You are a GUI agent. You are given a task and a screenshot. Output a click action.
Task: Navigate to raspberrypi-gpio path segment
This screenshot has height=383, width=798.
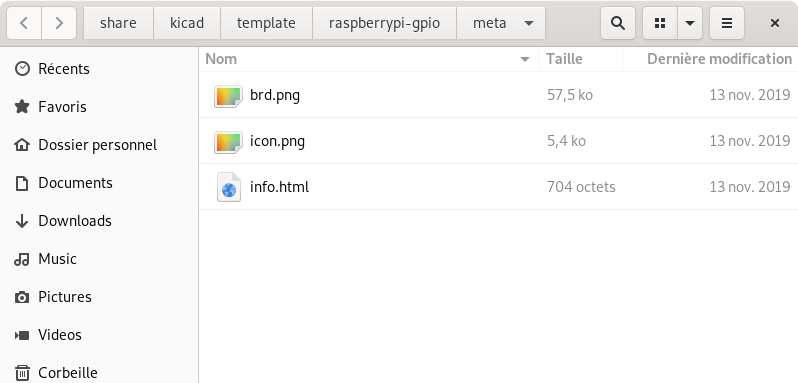[x=384, y=23]
